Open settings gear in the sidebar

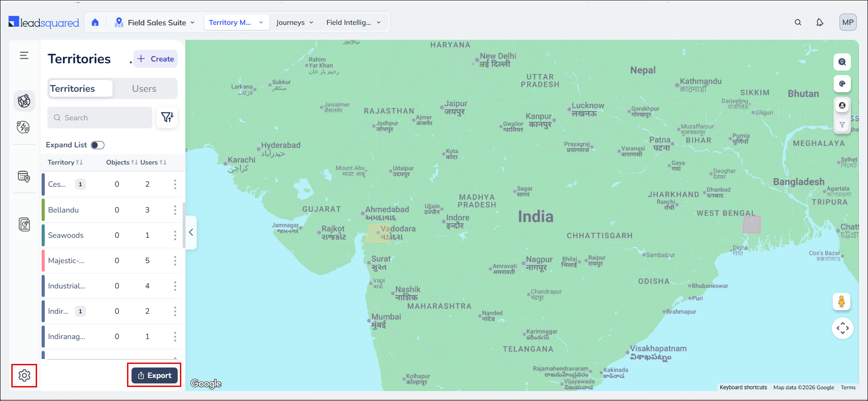pyautogui.click(x=24, y=375)
